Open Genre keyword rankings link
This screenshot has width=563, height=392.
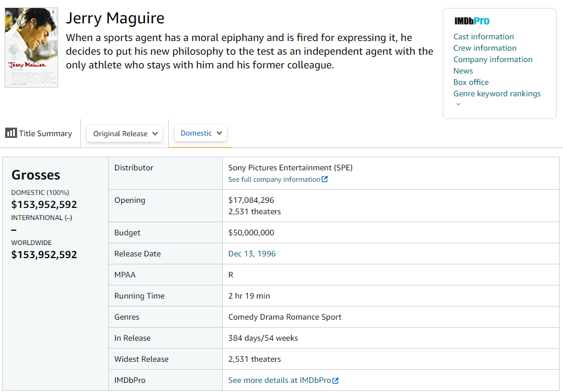coord(497,93)
